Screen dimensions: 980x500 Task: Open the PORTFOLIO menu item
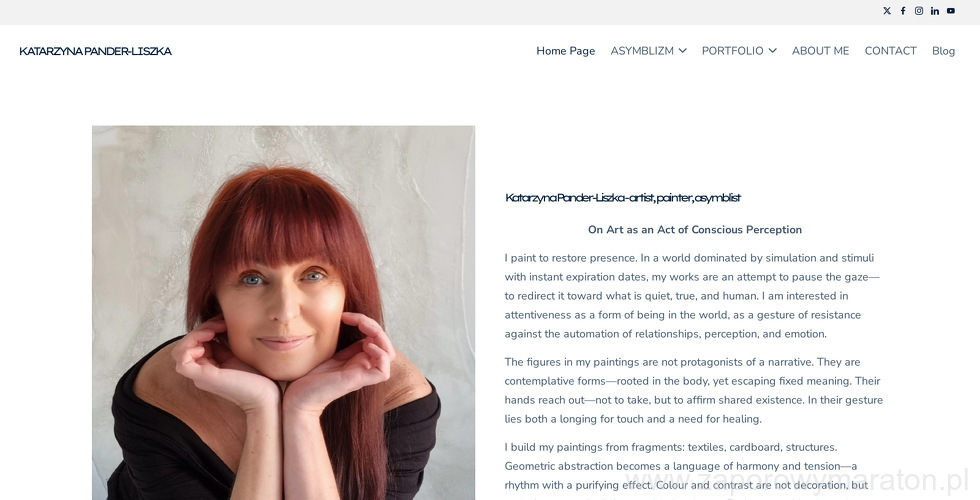[x=732, y=51]
